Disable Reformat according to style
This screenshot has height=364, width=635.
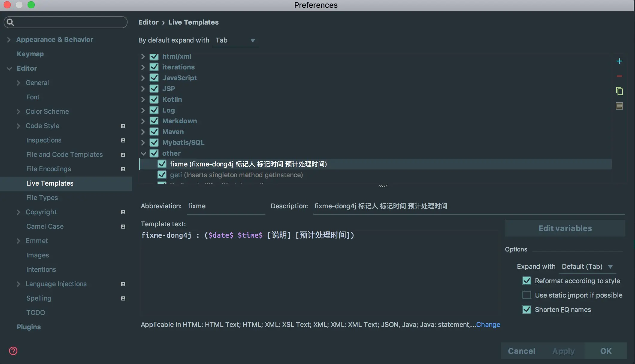pyautogui.click(x=527, y=280)
